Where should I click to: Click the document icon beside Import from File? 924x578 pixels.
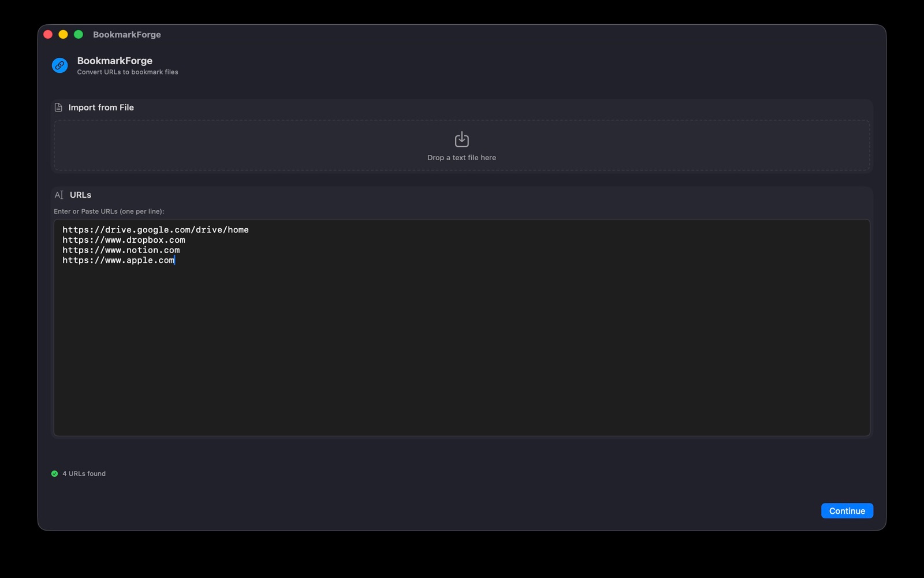[58, 108]
